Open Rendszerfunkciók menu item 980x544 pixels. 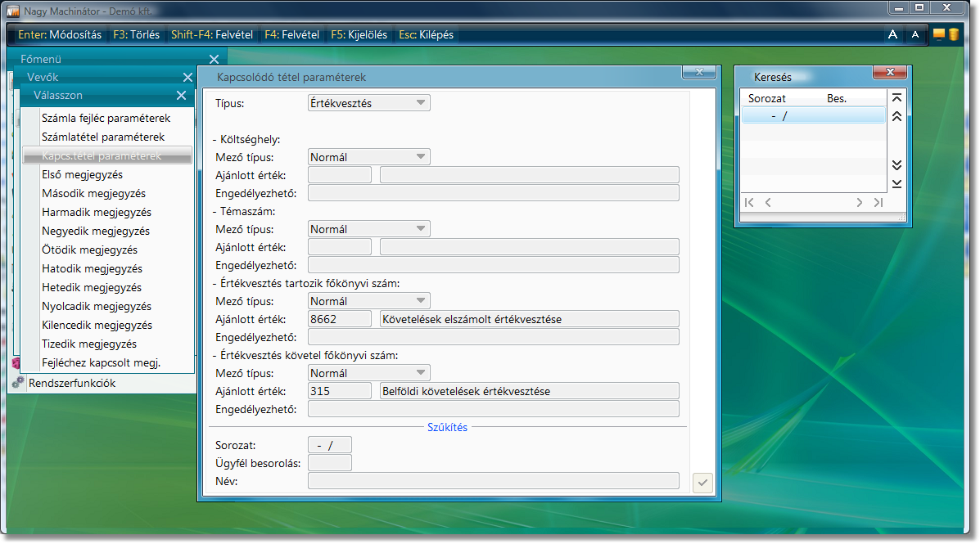point(72,383)
